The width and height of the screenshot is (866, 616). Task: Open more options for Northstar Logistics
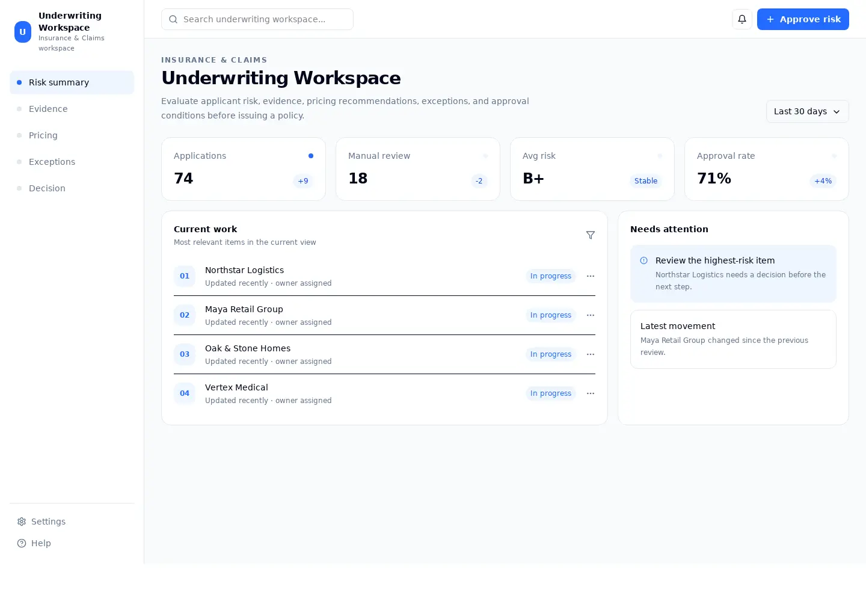coord(591,276)
